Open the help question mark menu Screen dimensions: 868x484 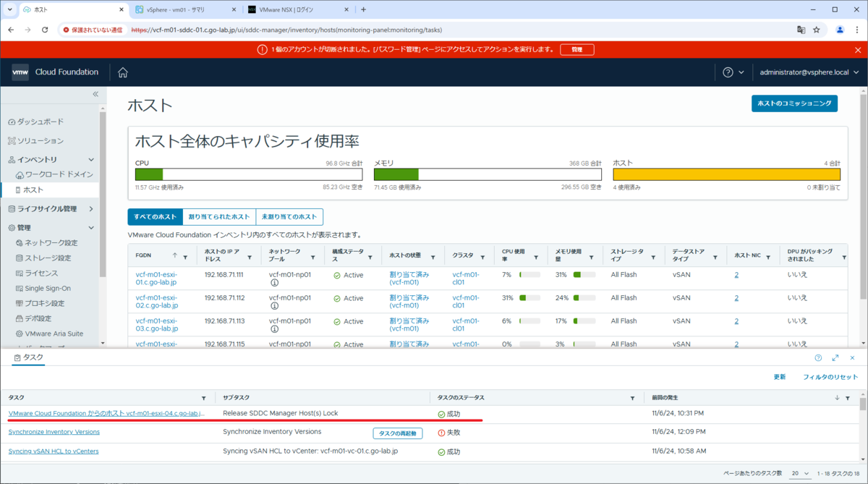[728, 72]
